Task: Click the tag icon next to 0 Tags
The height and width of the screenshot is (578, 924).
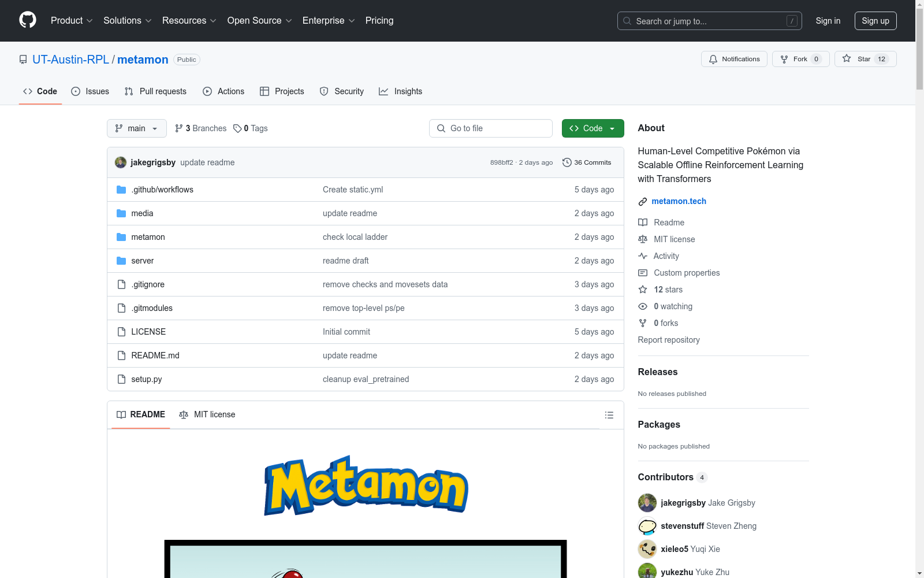Action: tap(237, 128)
